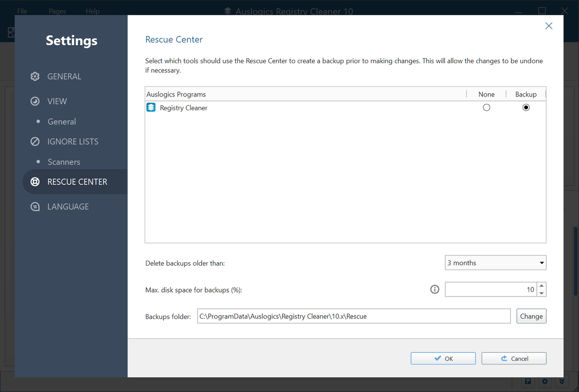This screenshot has height=392, width=579.
Task: Open the Pages menu in main window
Action: pos(57,11)
